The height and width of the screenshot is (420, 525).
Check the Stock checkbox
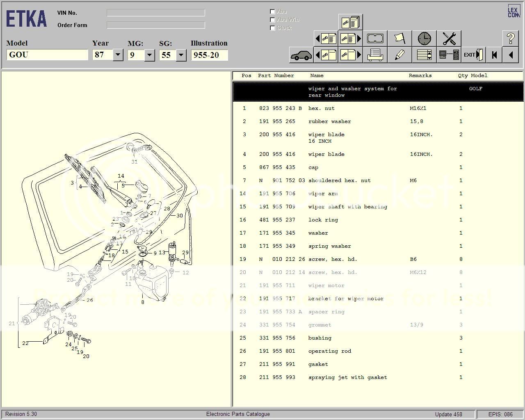pyautogui.click(x=272, y=28)
